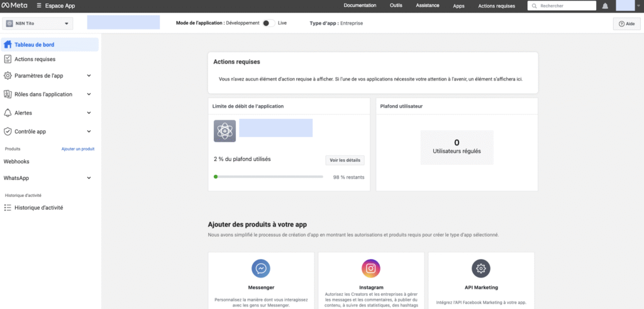Toggle app mode from Développement to Live
Screen dimensions: 644x309
tap(269, 23)
